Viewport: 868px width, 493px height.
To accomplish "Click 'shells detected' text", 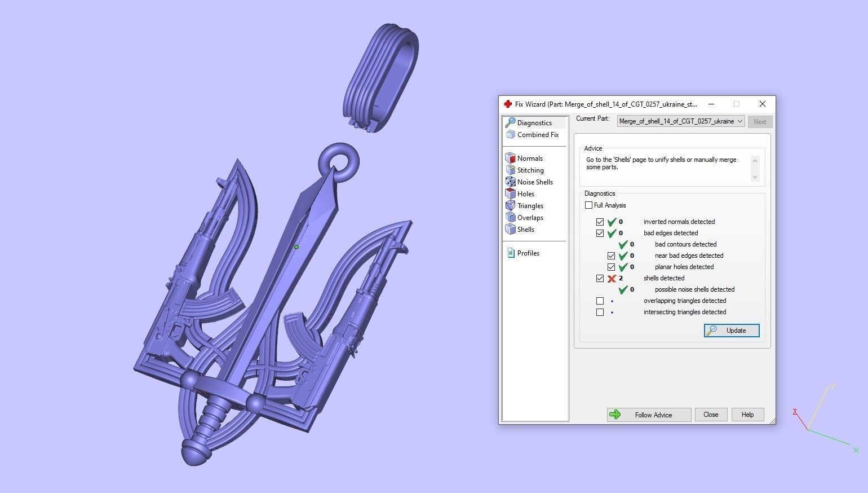I will coord(664,278).
